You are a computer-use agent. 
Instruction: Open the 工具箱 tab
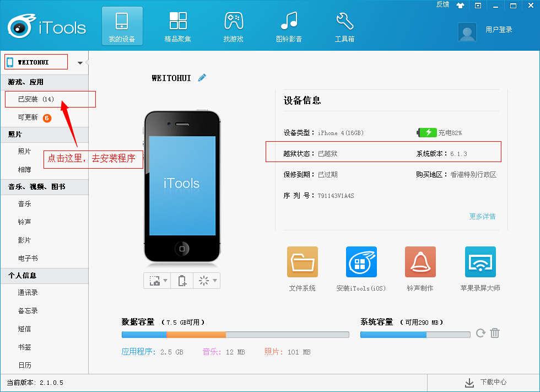(x=344, y=26)
